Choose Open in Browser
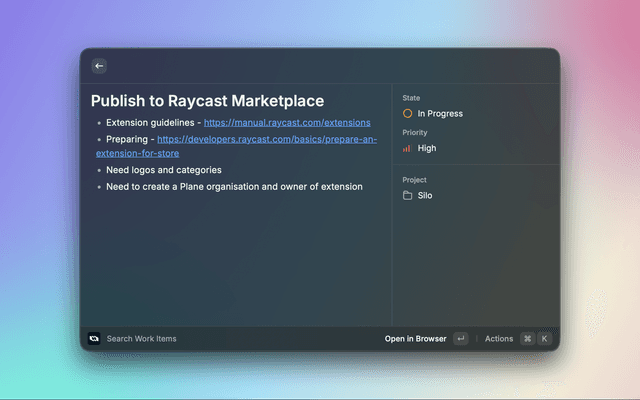This screenshot has width=640, height=400. pos(415,339)
